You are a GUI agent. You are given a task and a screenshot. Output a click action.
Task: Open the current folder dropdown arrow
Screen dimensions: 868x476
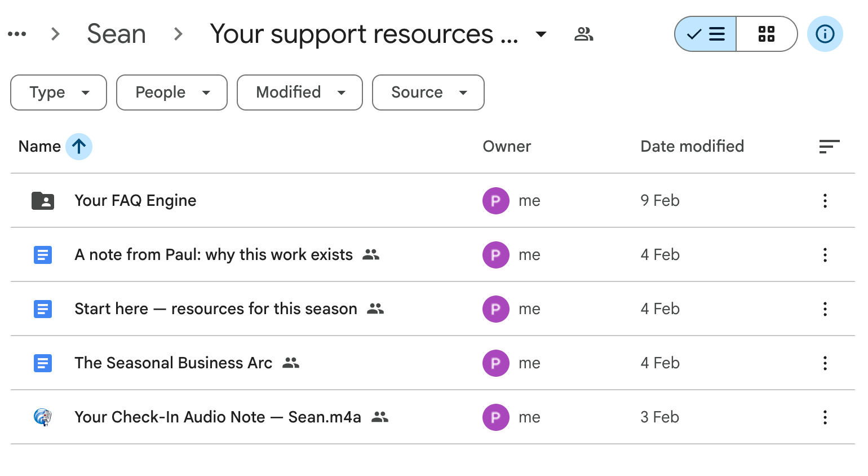[x=541, y=34]
